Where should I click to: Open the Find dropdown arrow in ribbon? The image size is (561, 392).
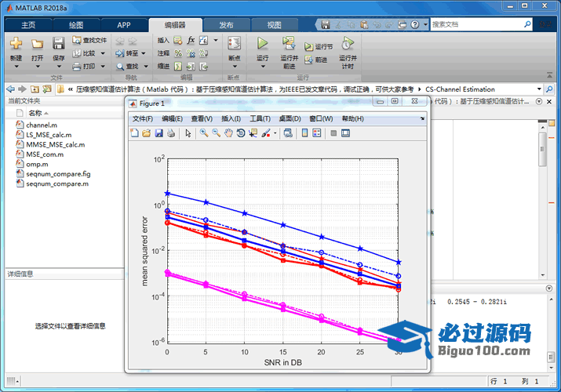tap(146, 66)
